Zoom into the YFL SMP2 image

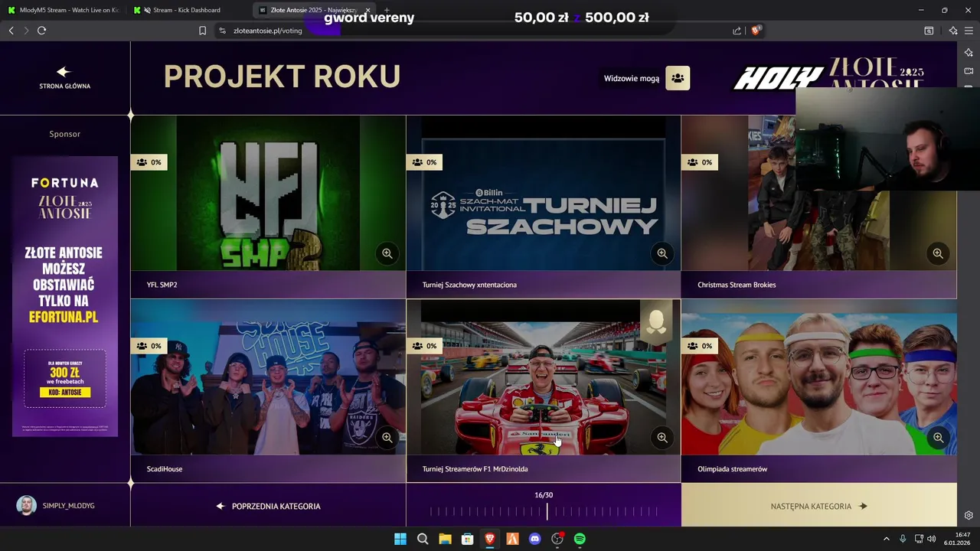coord(387,253)
